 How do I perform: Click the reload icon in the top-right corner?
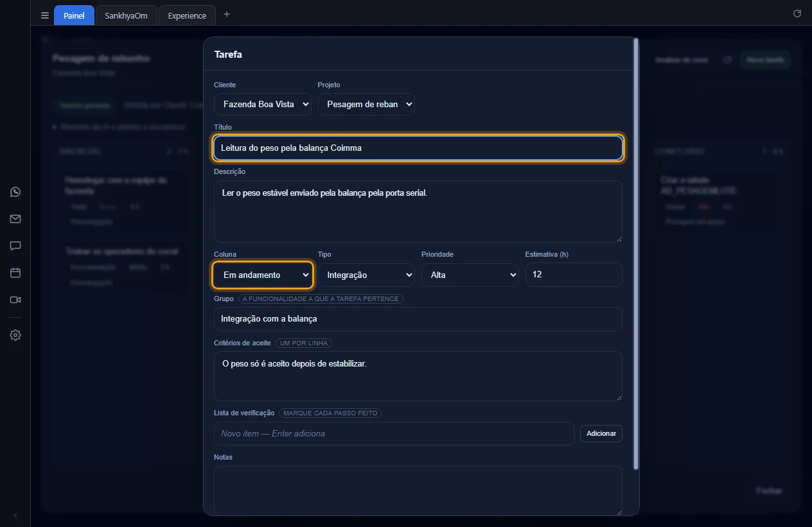pos(797,13)
